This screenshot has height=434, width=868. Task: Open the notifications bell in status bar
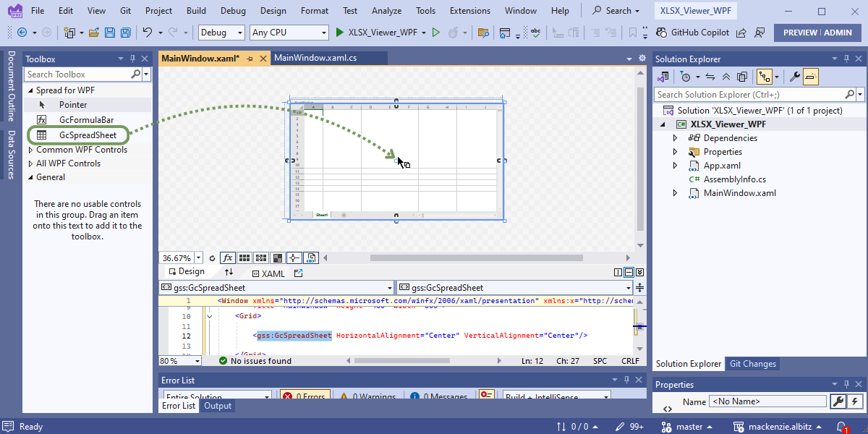[842, 427]
